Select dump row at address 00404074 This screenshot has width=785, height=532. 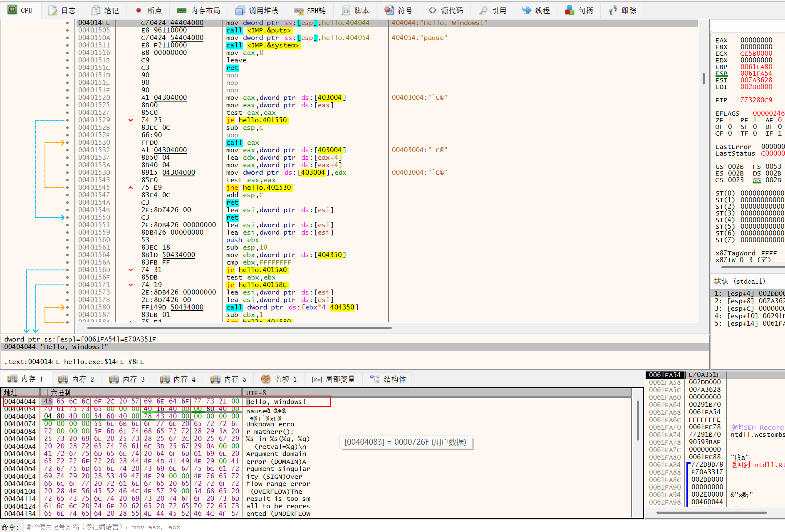(x=317, y=424)
